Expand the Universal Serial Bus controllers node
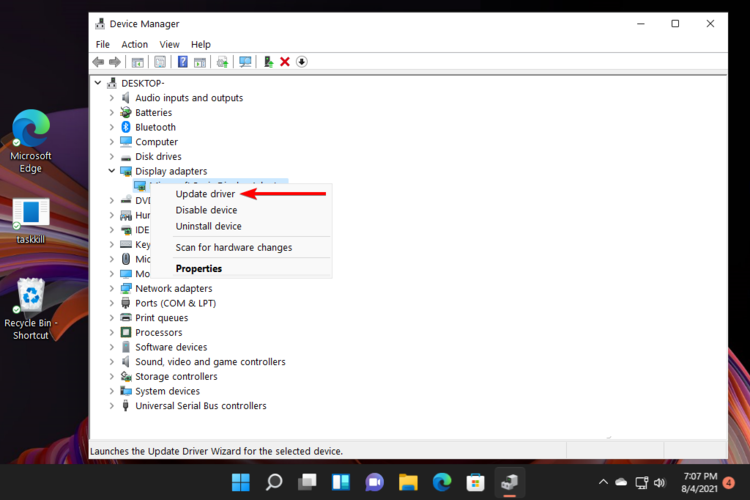750x500 pixels. pos(112,406)
